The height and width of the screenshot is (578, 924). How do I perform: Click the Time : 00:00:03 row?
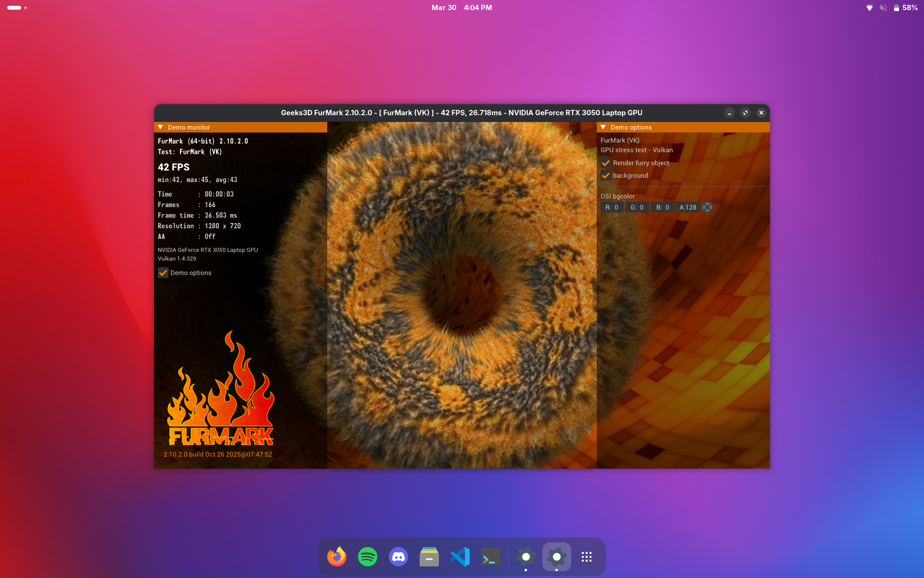tap(196, 194)
